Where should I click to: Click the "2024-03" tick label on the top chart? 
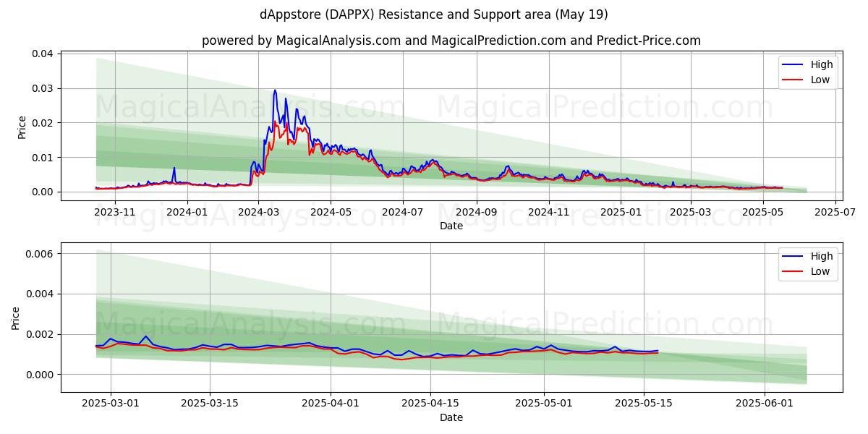[x=259, y=212]
